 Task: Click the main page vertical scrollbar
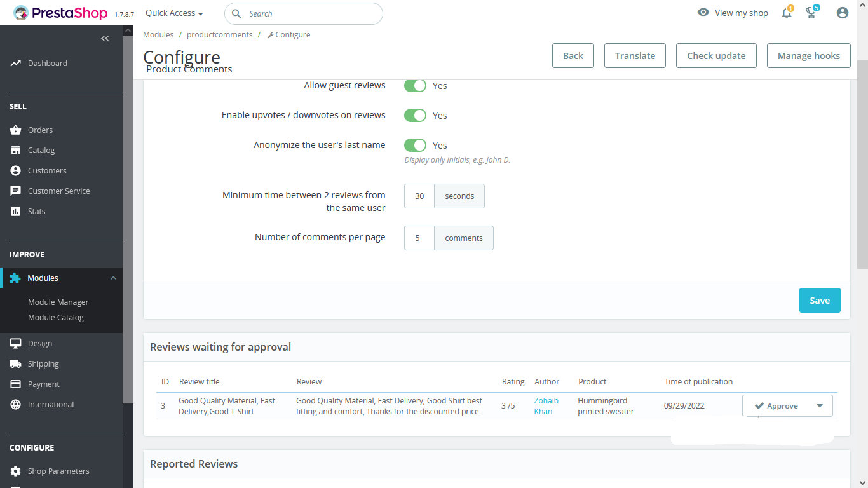(862, 164)
